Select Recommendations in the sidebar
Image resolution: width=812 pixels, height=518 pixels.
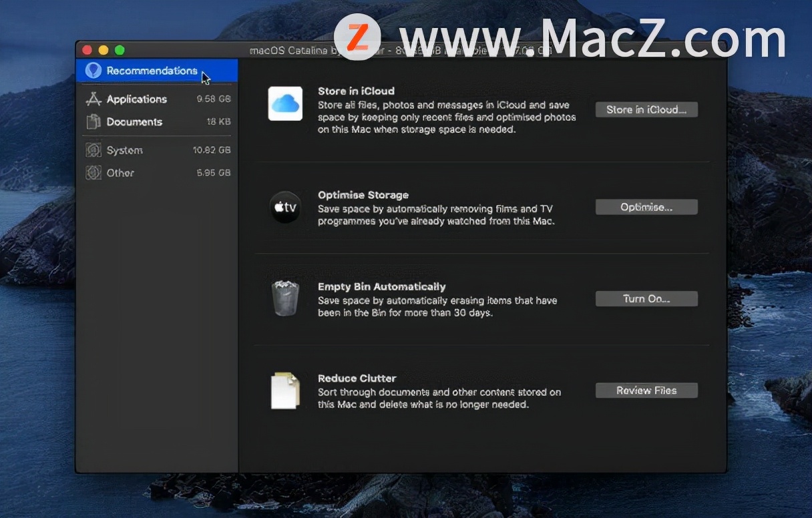(x=157, y=71)
